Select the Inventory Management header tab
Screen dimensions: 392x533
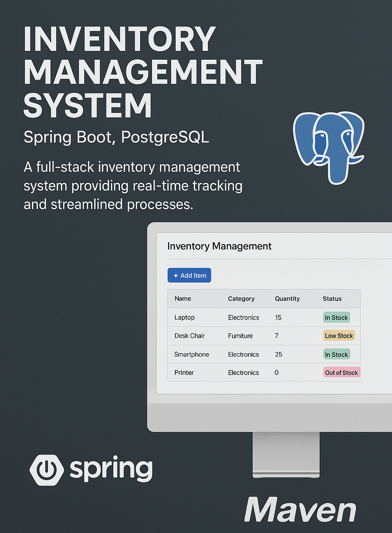219,246
